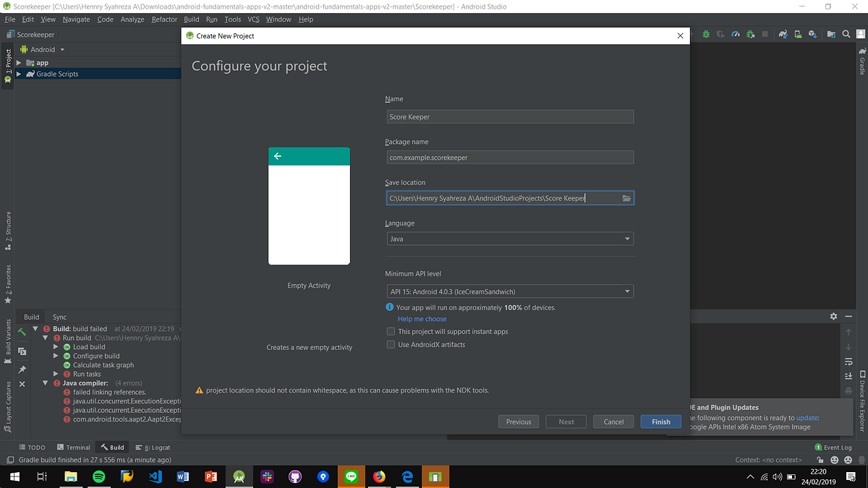Open the Build Variants side tab
The image size is (868, 488).
click(8, 340)
